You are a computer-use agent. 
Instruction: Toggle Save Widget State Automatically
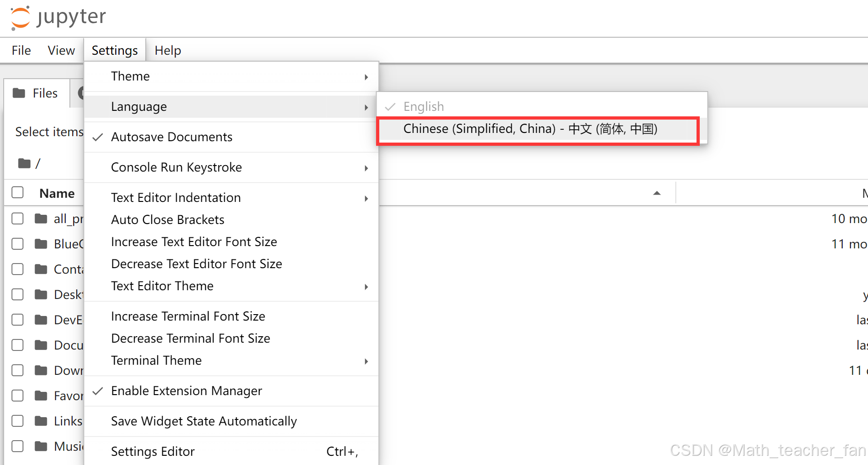click(231, 421)
